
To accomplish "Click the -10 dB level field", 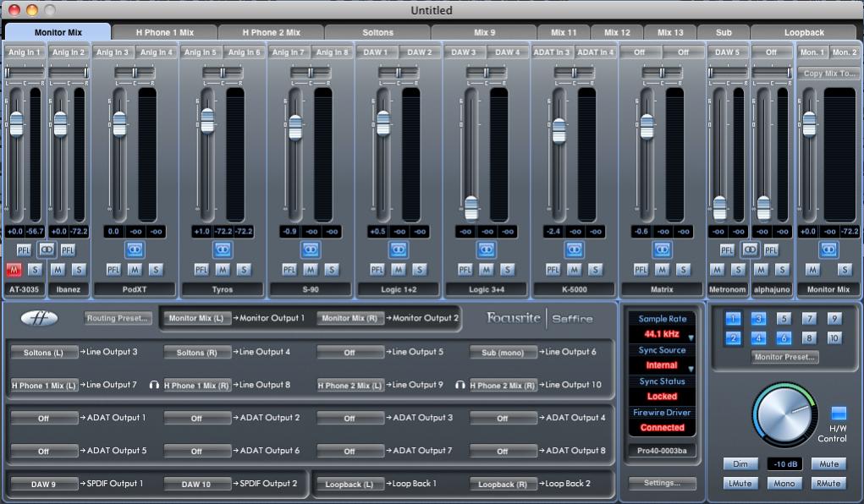I will [x=784, y=464].
